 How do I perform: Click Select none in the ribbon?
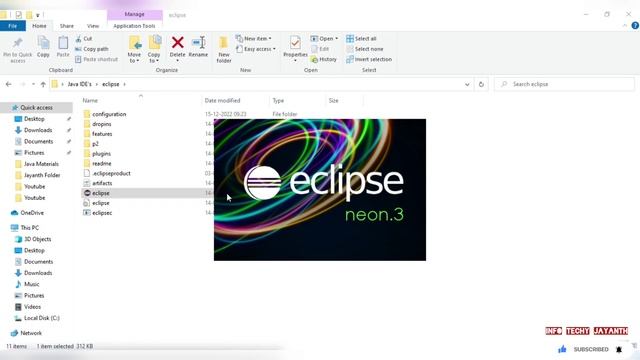tap(364, 49)
